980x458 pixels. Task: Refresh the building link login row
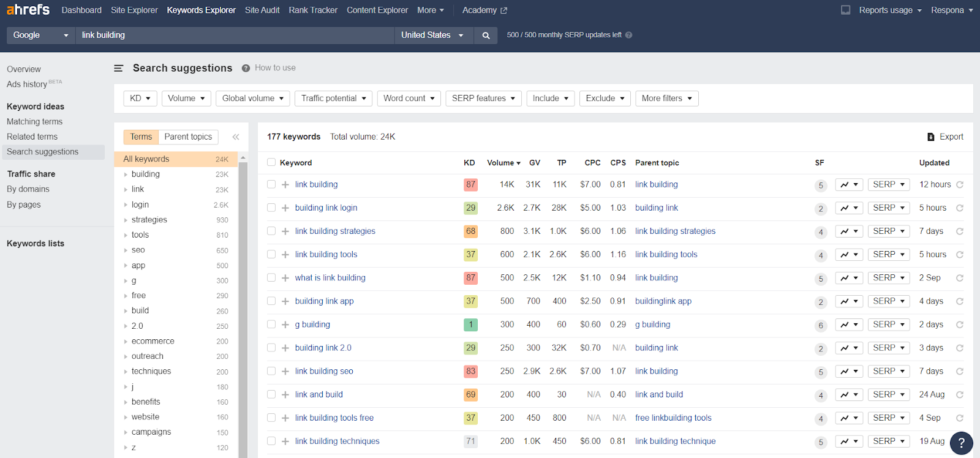point(960,208)
